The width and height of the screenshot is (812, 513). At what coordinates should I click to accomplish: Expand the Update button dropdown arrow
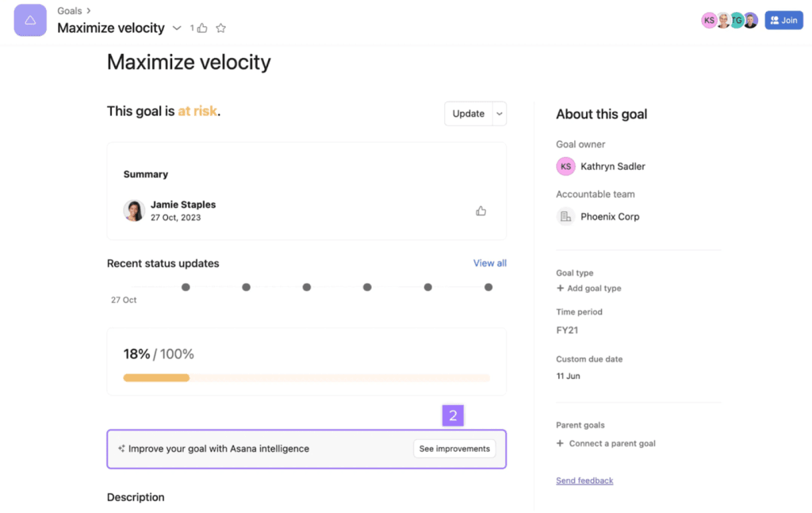tap(500, 113)
